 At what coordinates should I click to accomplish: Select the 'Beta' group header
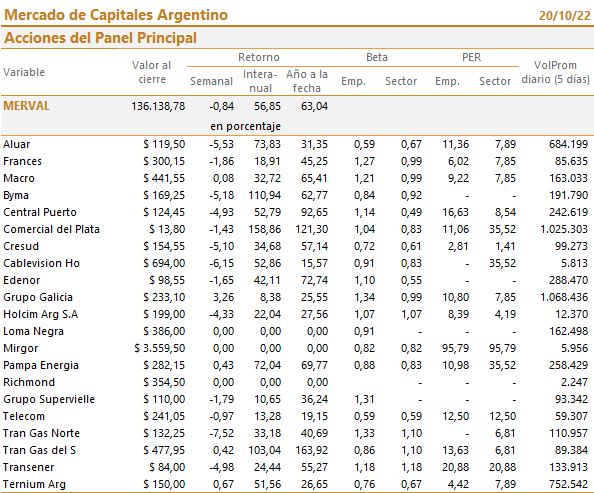(x=377, y=57)
